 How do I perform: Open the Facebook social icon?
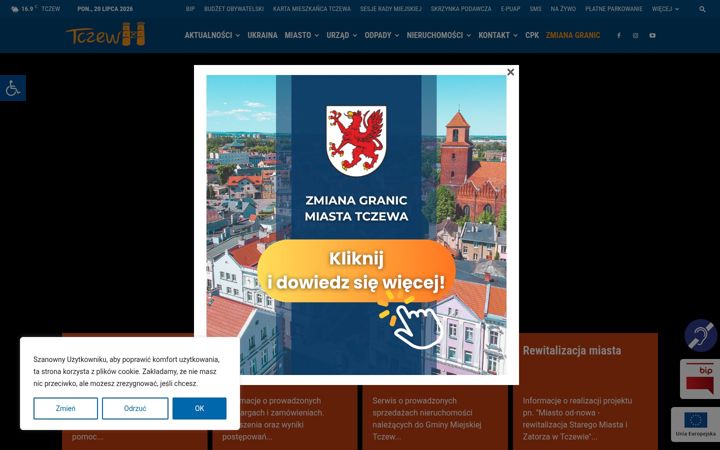point(619,35)
